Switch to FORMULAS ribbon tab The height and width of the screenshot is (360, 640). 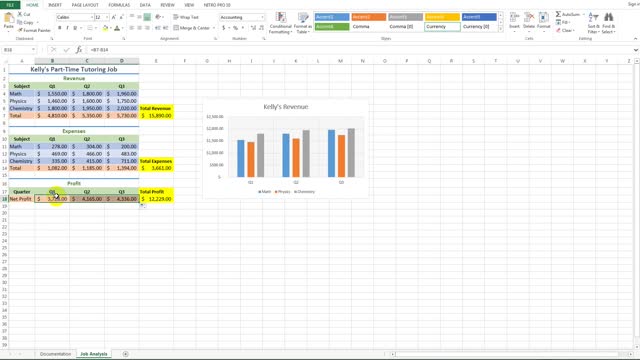click(119, 5)
